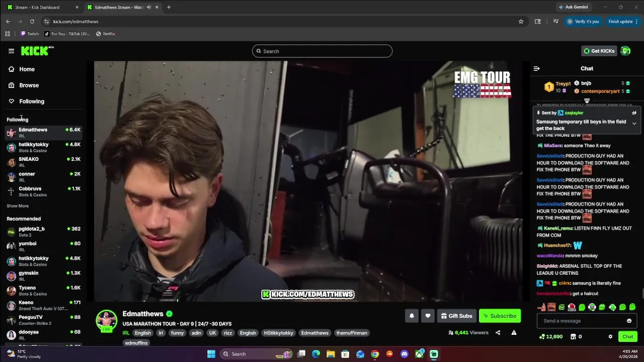The image size is (644, 362).
Task: Open the Cobbruvs channel
Action: point(43,192)
